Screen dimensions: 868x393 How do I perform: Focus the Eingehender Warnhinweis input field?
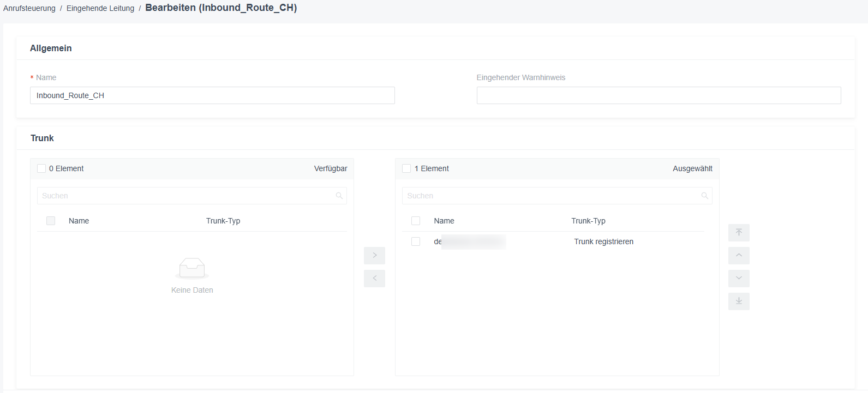pos(659,95)
